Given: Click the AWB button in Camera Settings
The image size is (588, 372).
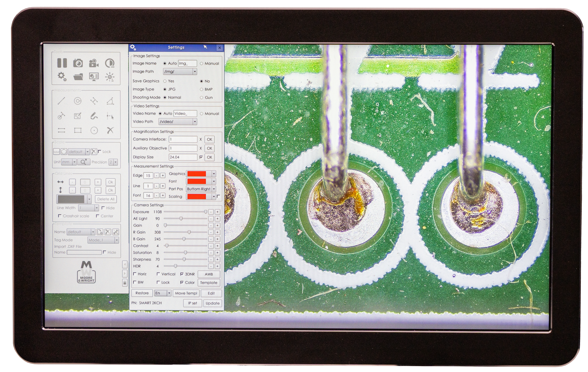Looking at the screenshot, I should pos(209,274).
